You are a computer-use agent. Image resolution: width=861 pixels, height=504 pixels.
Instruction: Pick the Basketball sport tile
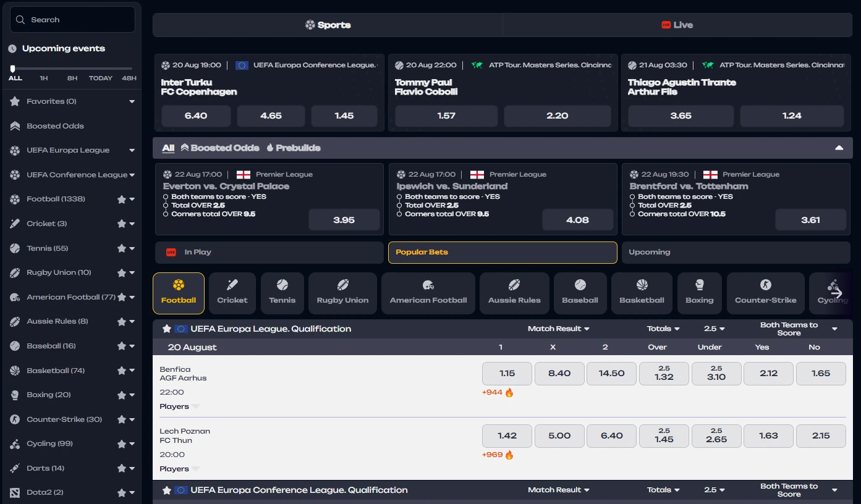642,293
